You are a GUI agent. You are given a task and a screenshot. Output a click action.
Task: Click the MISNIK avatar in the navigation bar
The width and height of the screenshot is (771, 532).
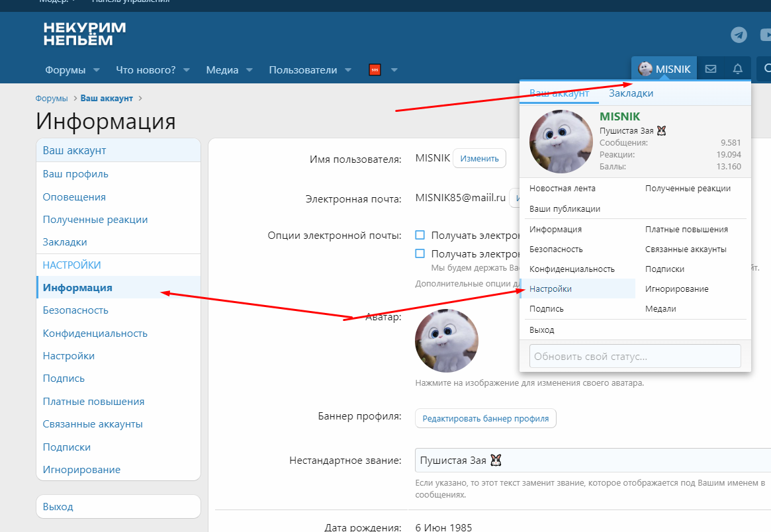645,69
